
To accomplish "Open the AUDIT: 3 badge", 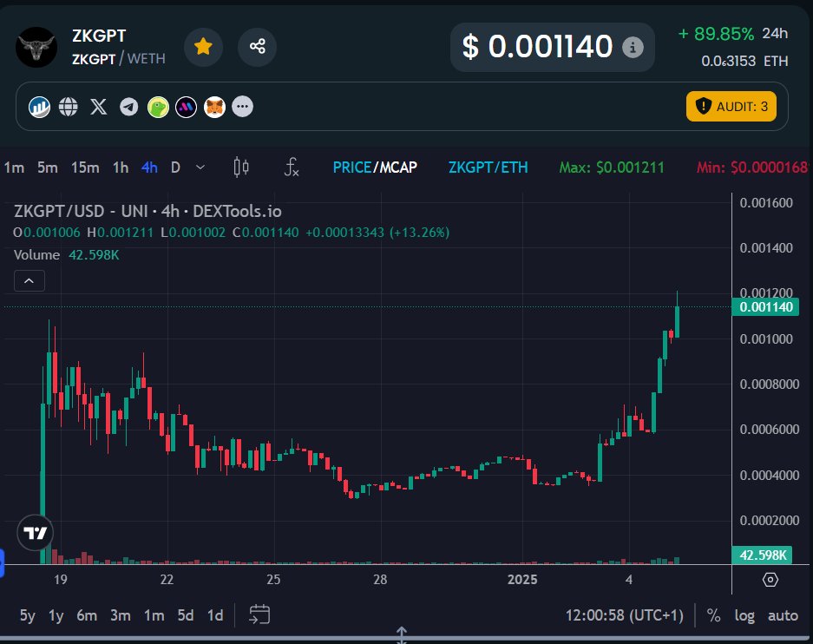I will pyautogui.click(x=731, y=106).
